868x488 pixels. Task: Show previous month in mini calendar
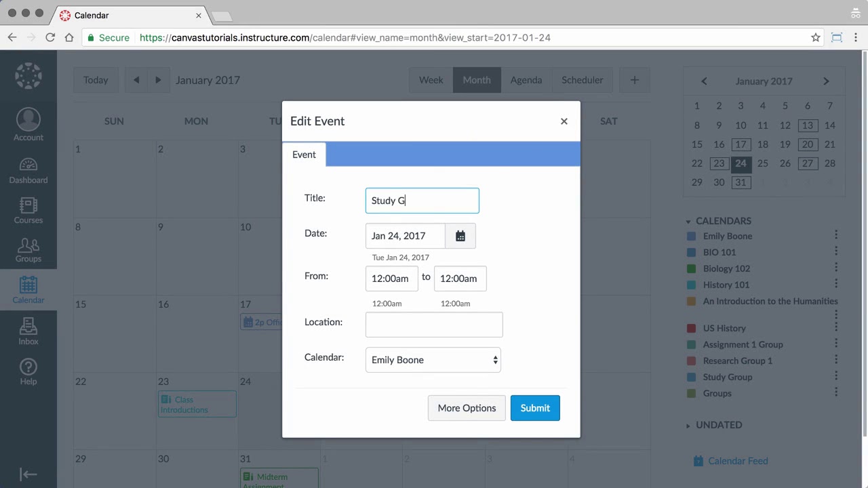click(704, 81)
